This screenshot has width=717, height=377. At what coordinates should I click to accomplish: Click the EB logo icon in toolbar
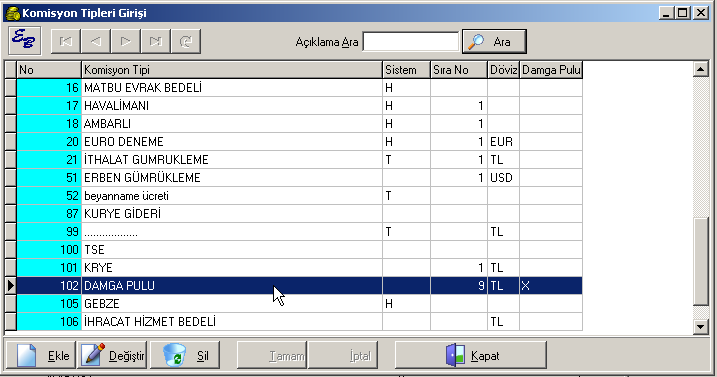[25, 41]
